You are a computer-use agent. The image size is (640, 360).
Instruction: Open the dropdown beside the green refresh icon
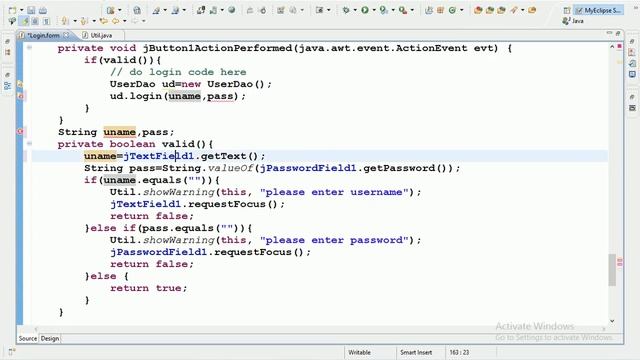click(x=461, y=10)
